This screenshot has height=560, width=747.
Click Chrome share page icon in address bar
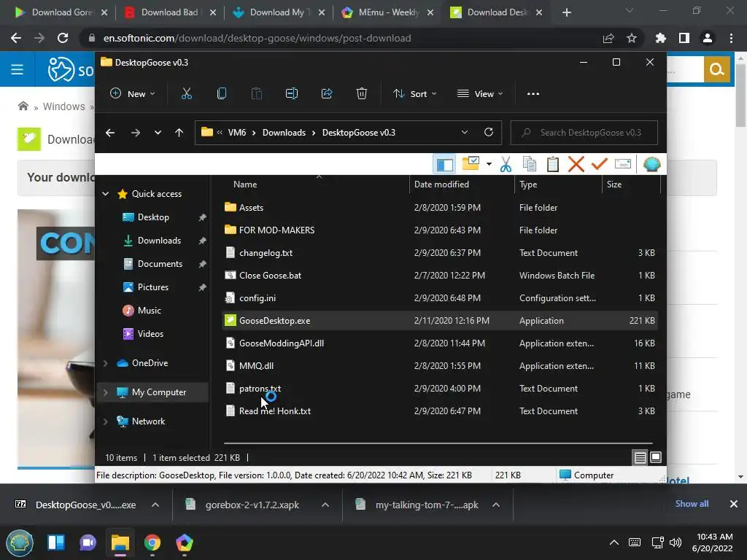click(608, 38)
